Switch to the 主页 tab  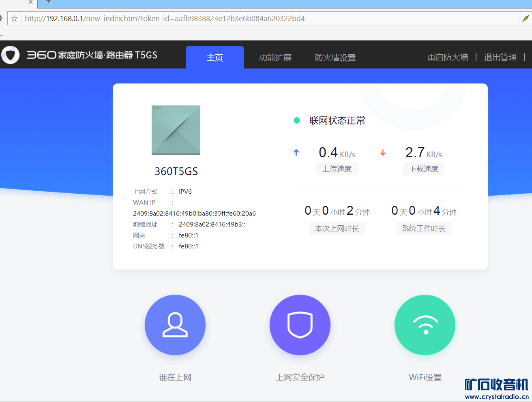click(x=215, y=58)
